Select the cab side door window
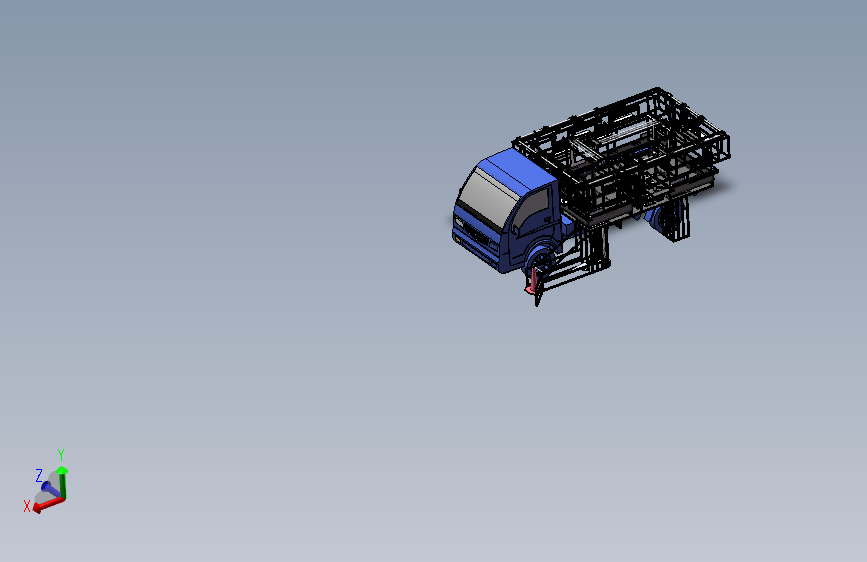 pyautogui.click(x=531, y=209)
